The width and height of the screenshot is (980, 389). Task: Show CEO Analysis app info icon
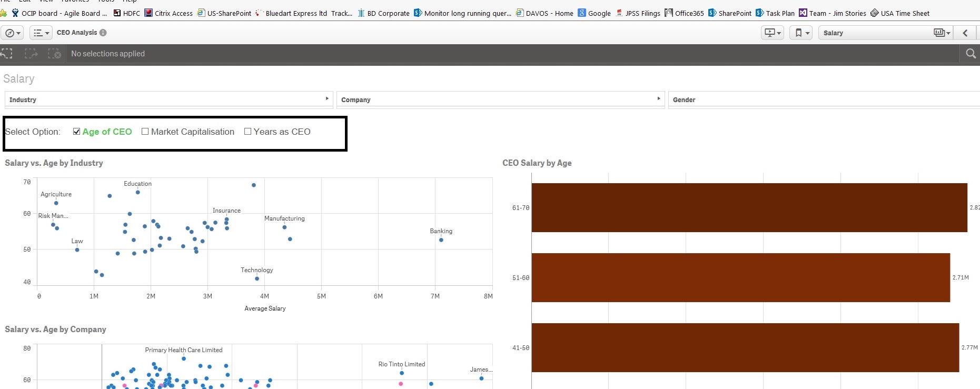pos(103,33)
